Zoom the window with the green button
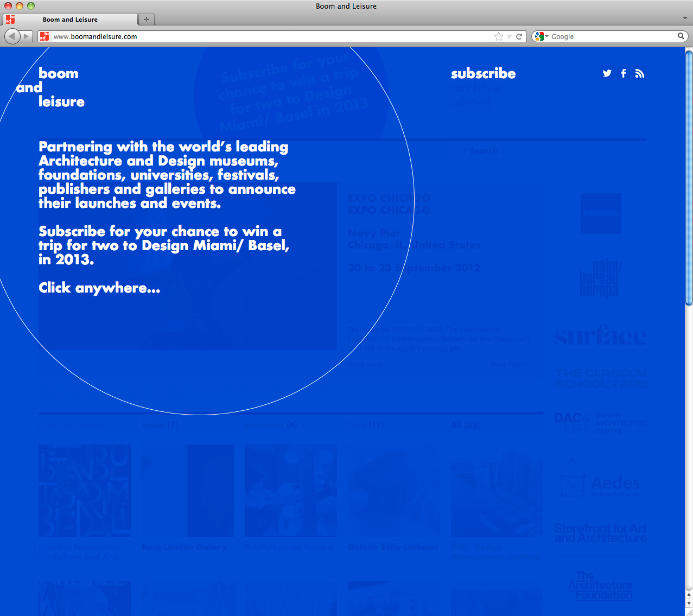Image resolution: width=693 pixels, height=616 pixels. (x=31, y=6)
